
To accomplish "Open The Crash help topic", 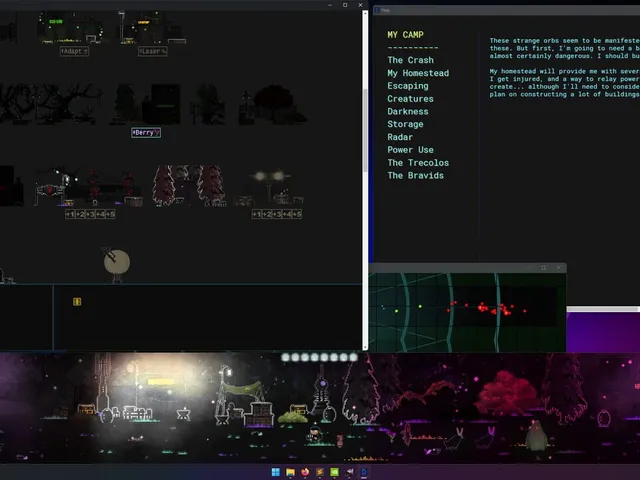I will pos(410,60).
